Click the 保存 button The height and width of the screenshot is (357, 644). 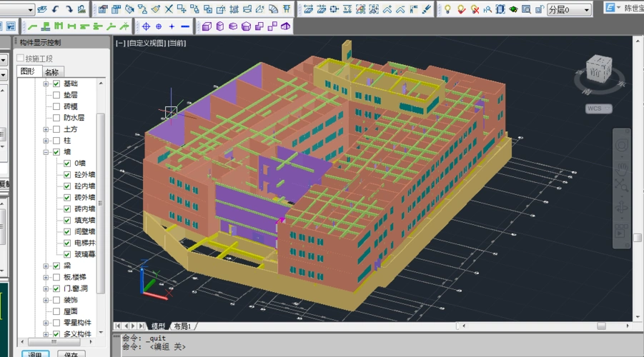pyautogui.click(x=71, y=353)
